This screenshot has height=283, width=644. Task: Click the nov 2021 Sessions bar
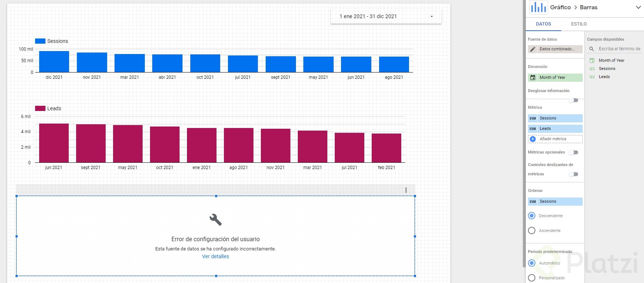coord(92,63)
